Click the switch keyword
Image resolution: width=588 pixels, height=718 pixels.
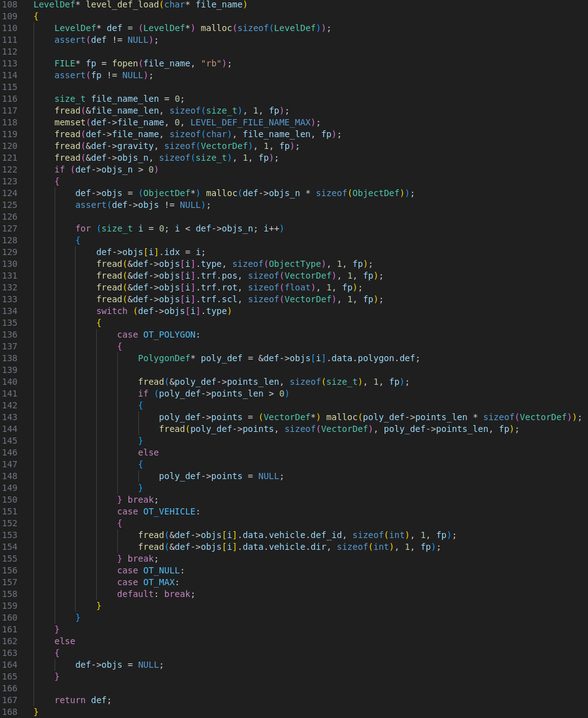point(112,312)
